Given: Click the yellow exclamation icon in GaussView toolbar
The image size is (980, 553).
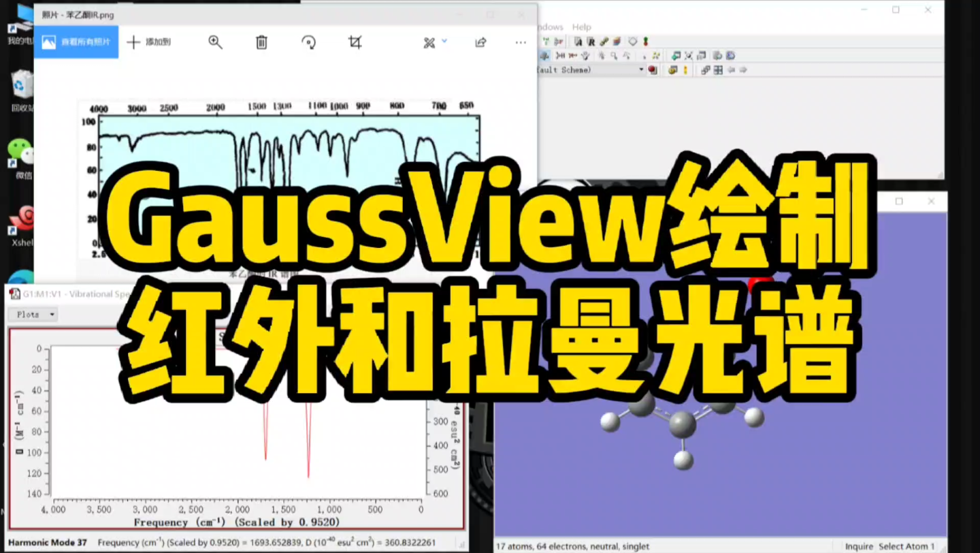Looking at the screenshot, I should (x=685, y=69).
